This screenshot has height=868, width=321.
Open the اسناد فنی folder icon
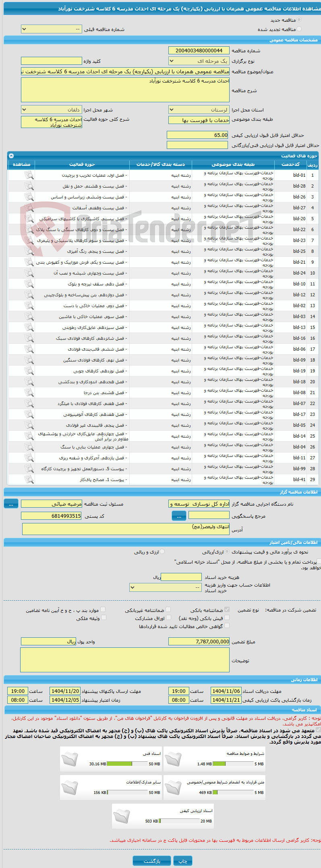(x=69, y=759)
